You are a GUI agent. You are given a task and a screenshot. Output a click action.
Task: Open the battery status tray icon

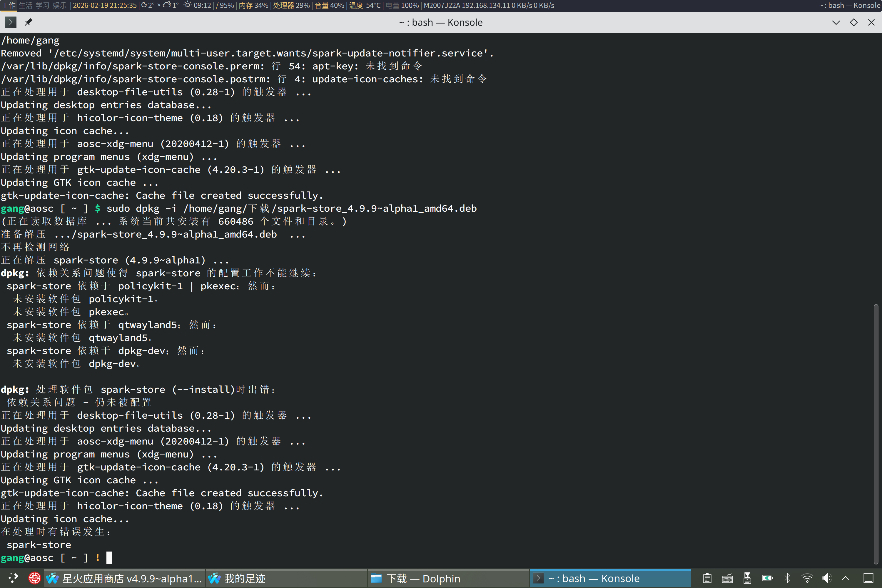(767, 578)
